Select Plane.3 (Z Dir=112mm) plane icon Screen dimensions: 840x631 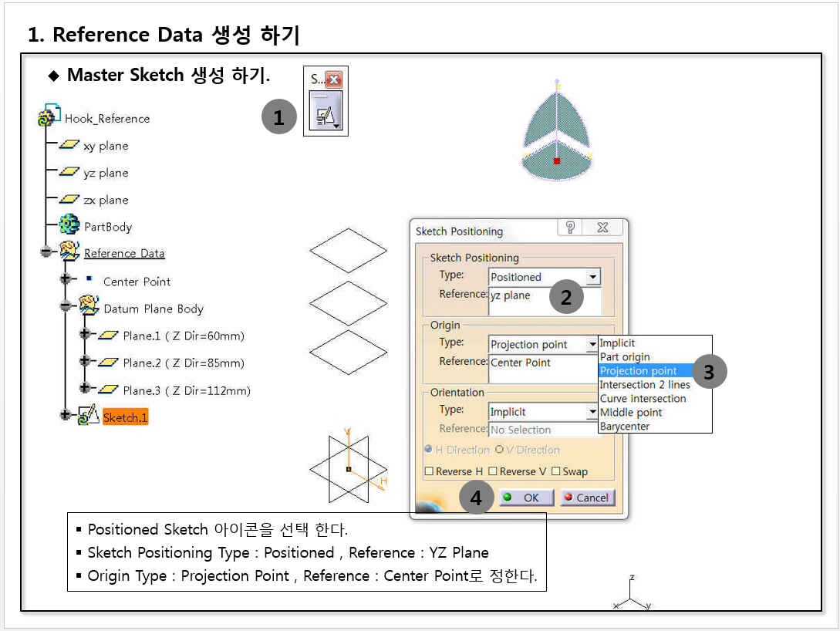click(x=108, y=390)
